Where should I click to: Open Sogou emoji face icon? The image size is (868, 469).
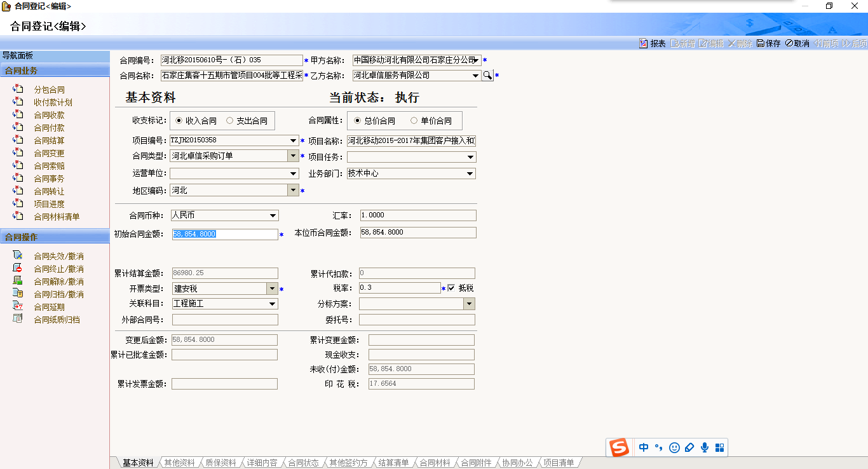point(674,447)
